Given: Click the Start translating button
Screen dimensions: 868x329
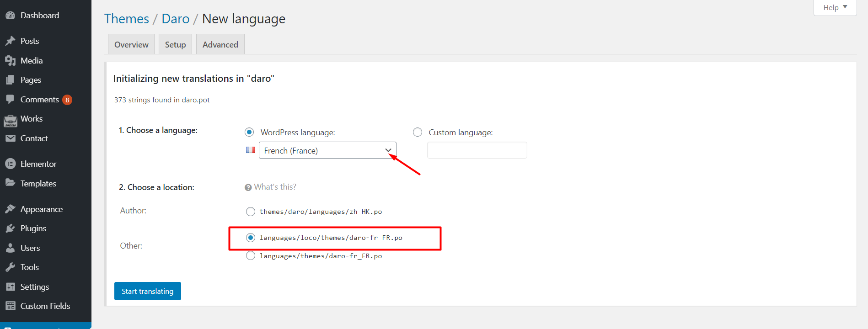Looking at the screenshot, I should click(147, 291).
